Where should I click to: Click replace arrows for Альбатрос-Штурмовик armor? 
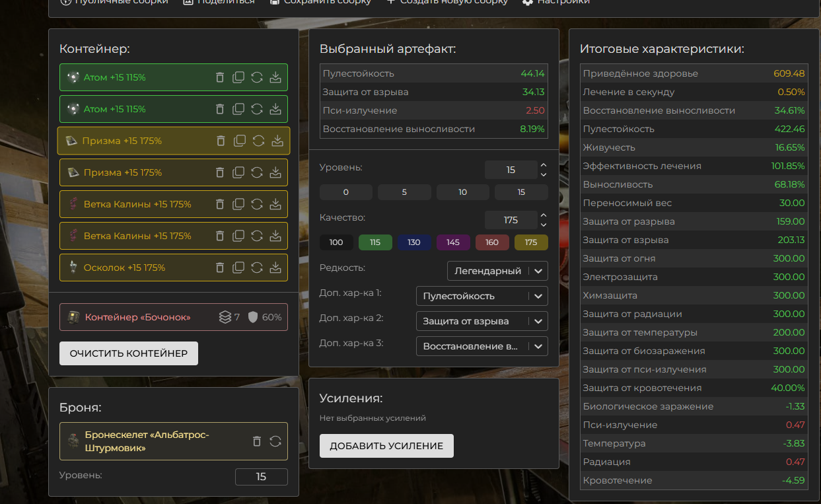pos(275,441)
